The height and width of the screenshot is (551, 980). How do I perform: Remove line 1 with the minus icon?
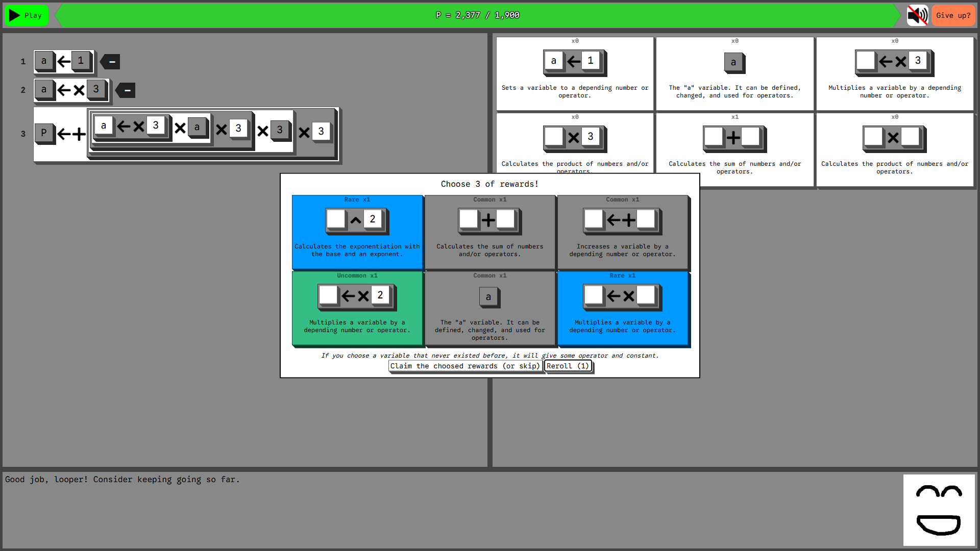(x=111, y=62)
